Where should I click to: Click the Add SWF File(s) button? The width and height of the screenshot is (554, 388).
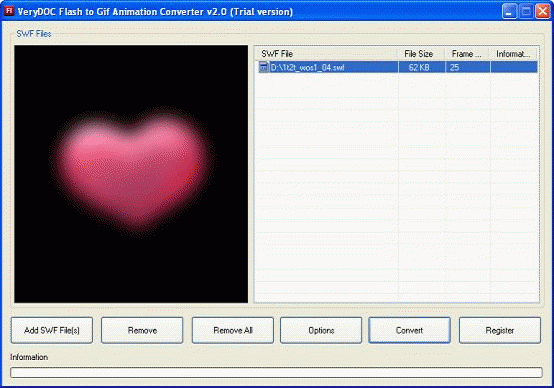52,330
